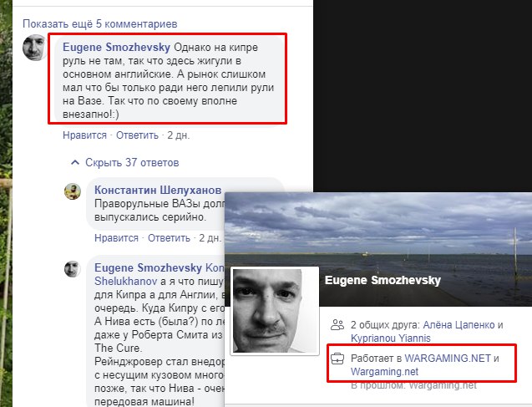Open the Wargaming.net lowercase workplace link

pos(384,371)
